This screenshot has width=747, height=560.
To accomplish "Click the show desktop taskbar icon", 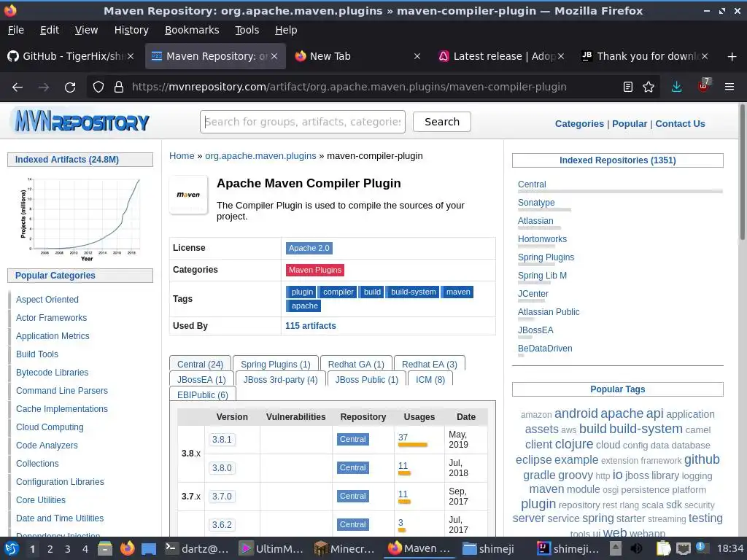I will click(x=149, y=549).
